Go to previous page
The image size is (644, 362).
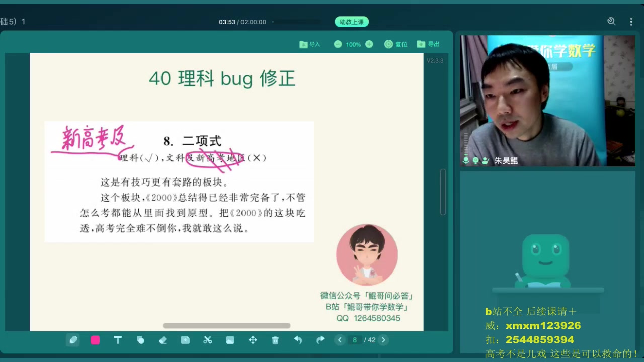(x=340, y=340)
